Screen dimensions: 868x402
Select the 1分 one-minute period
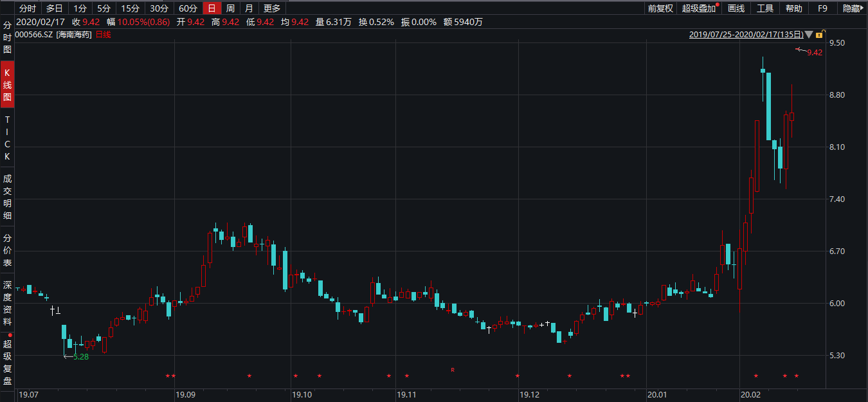click(x=80, y=8)
